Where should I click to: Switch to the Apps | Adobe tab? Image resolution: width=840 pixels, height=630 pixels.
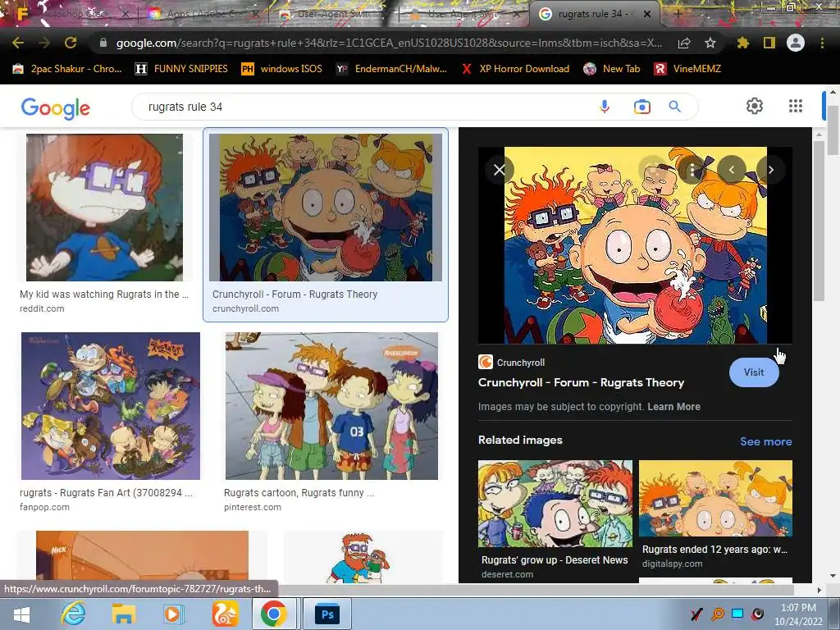point(201,14)
